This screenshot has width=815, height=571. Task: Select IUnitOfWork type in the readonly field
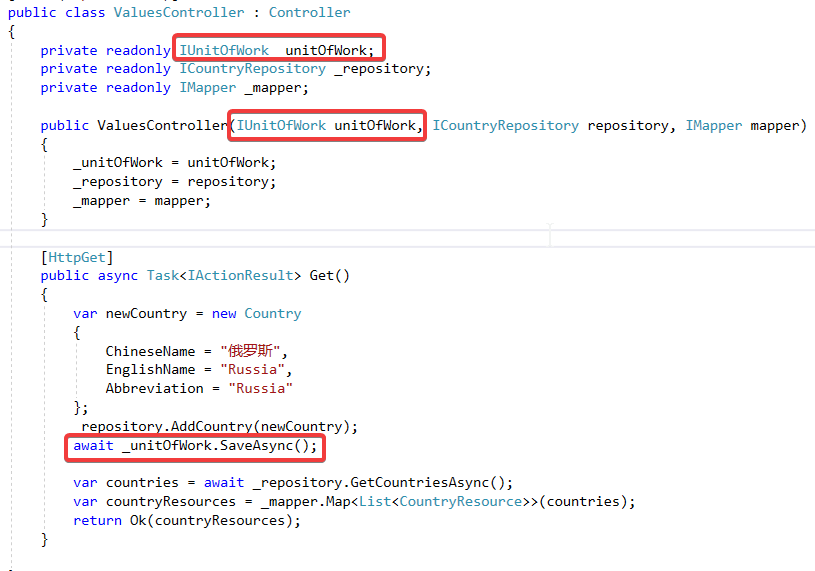224,50
